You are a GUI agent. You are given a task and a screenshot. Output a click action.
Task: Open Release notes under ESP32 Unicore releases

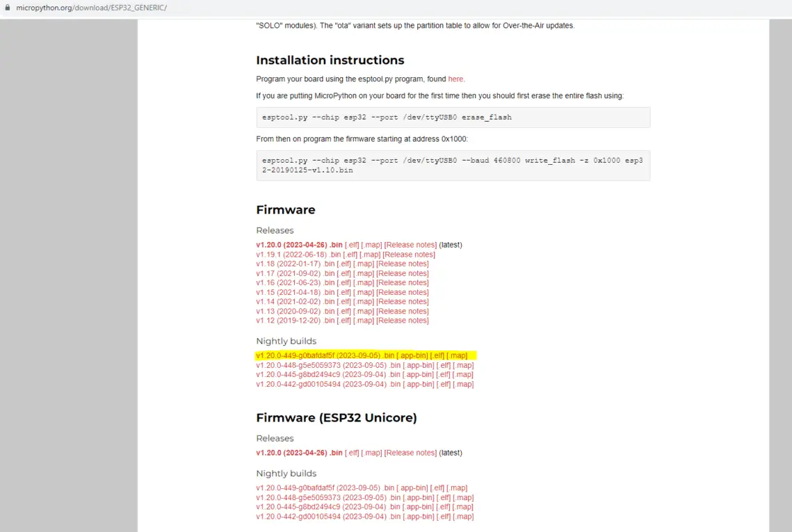pyautogui.click(x=410, y=453)
